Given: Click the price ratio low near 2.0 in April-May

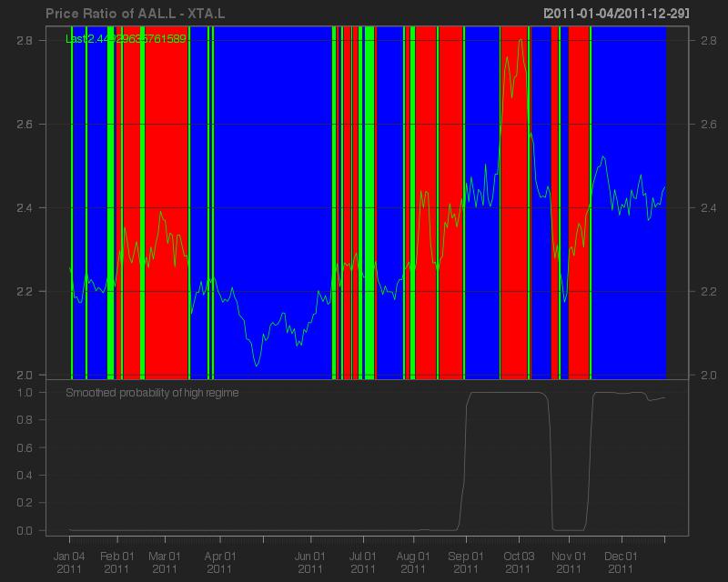Looking at the screenshot, I should [x=257, y=366].
